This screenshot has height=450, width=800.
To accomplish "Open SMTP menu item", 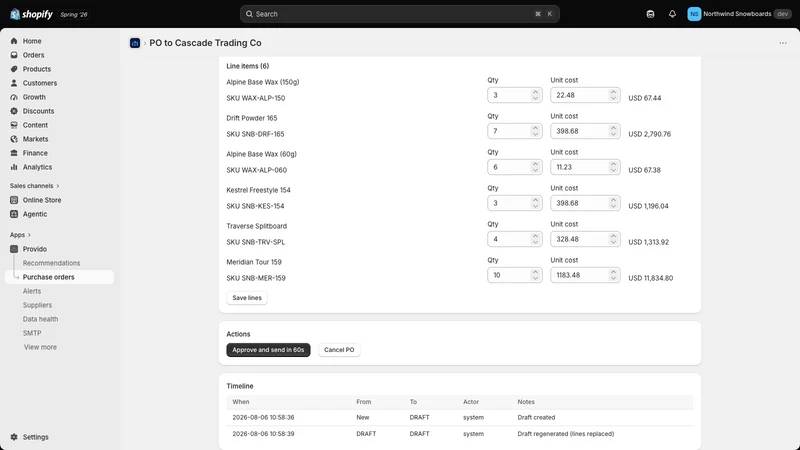I will (x=32, y=333).
